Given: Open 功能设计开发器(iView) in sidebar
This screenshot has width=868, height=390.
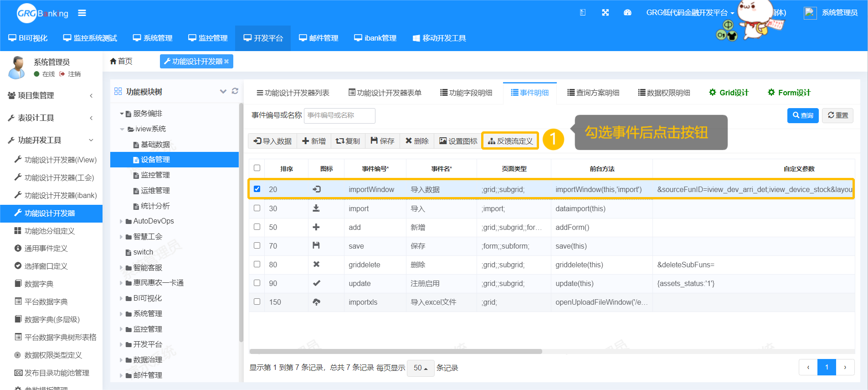Looking at the screenshot, I should click(56, 160).
